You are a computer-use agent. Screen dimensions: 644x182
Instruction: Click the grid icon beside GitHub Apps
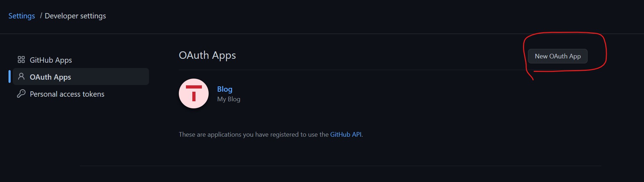[x=21, y=59]
